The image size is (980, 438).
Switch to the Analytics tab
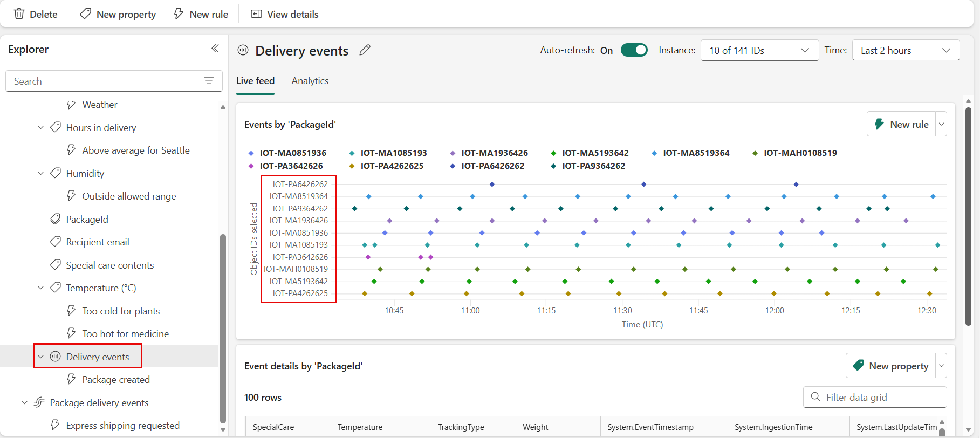(x=310, y=81)
